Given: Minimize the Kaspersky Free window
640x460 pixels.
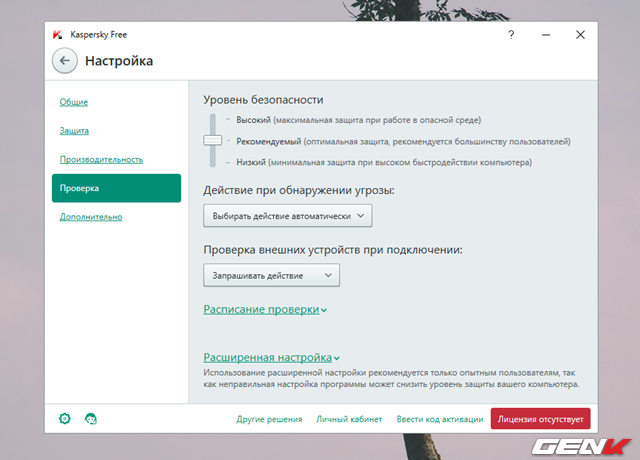Looking at the screenshot, I should [545, 34].
